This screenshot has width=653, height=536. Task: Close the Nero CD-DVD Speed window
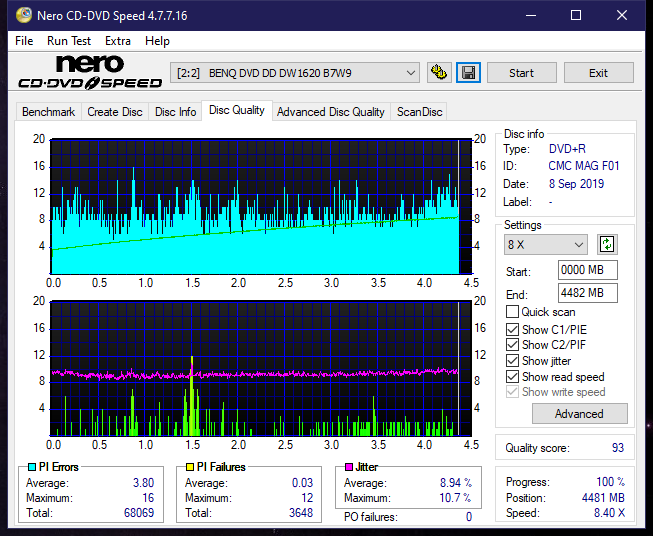[x=622, y=15]
